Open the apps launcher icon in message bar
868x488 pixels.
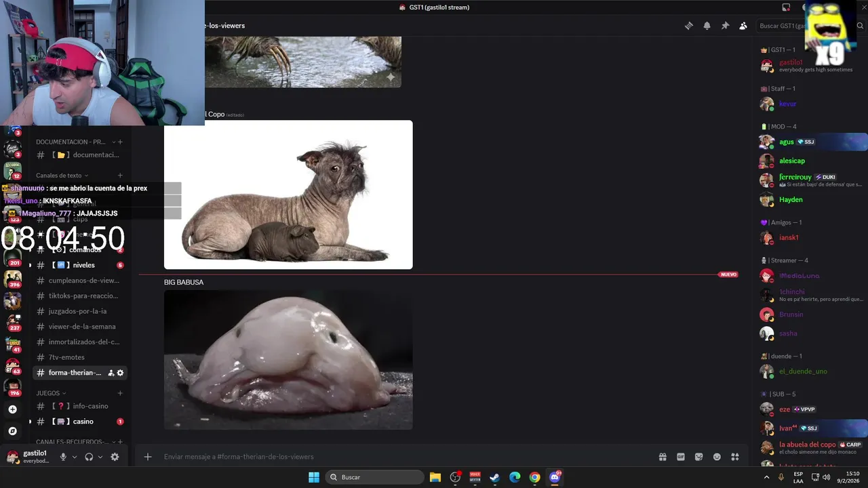tap(735, 457)
